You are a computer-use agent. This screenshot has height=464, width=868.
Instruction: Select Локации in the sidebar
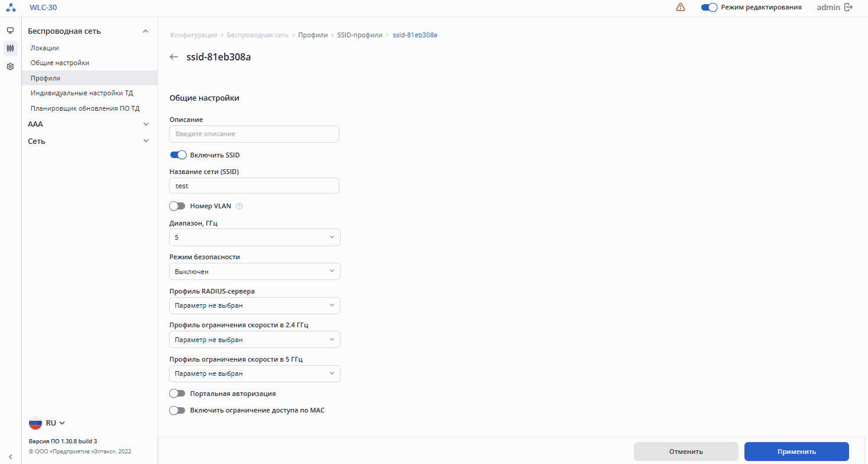coord(45,48)
